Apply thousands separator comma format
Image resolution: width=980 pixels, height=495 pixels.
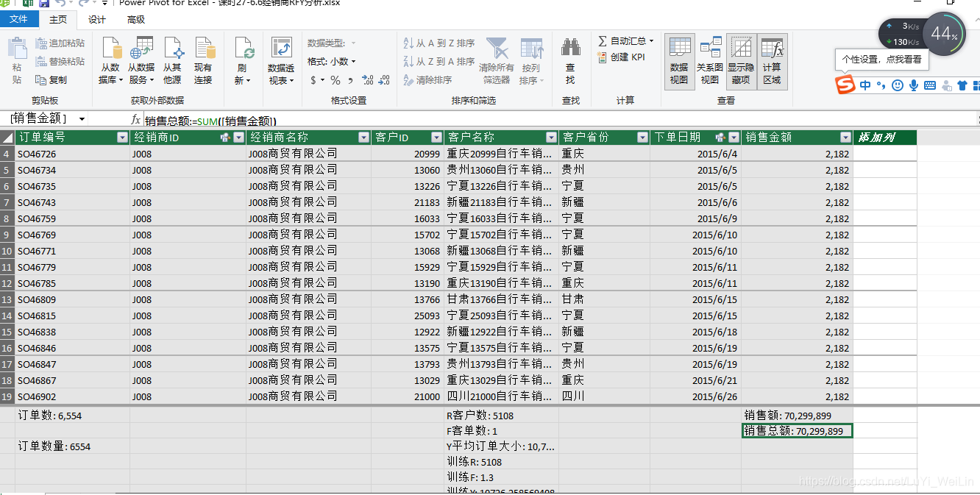click(350, 80)
